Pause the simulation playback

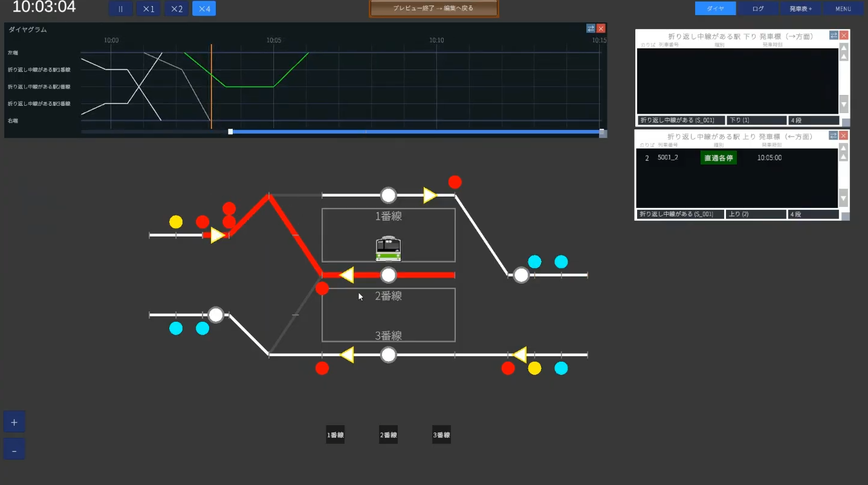(x=120, y=9)
